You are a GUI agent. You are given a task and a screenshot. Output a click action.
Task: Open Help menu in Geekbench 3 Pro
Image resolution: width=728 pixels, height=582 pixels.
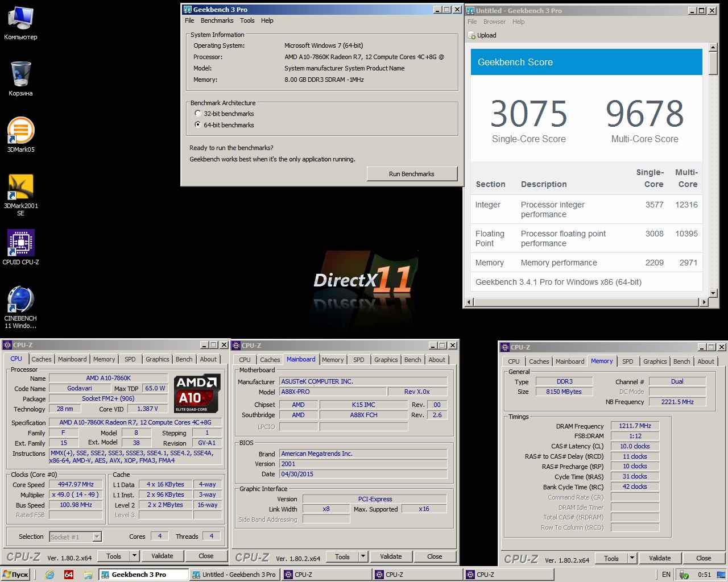[x=267, y=20]
